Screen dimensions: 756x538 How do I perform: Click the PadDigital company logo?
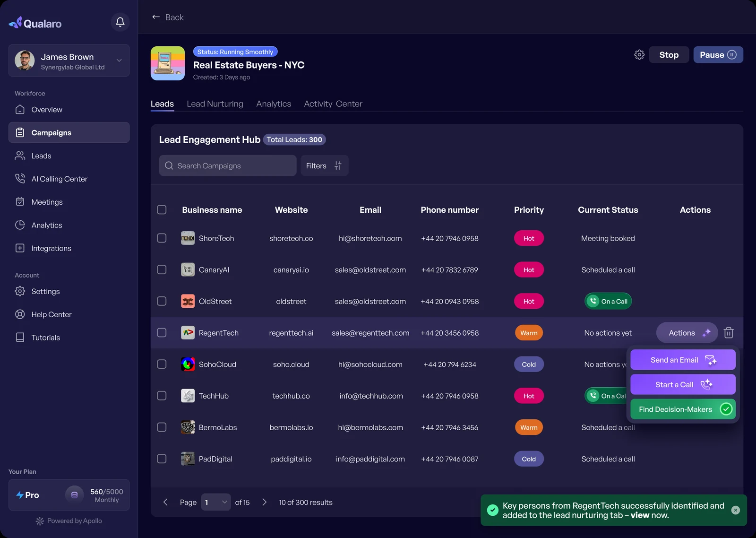pos(188,459)
